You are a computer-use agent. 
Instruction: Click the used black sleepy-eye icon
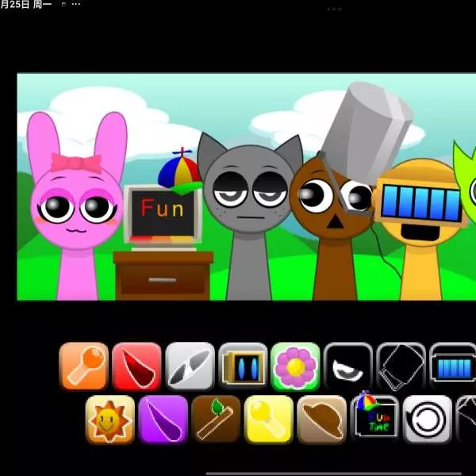(348, 366)
